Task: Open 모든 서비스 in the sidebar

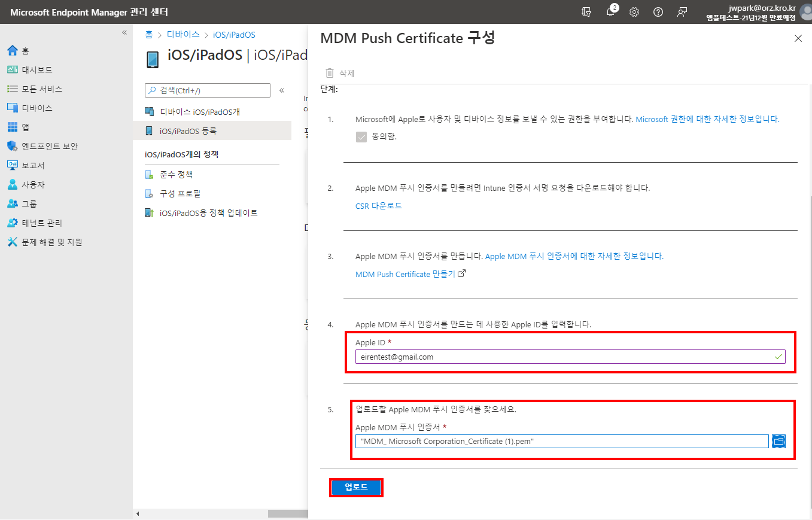Action: tap(35, 89)
